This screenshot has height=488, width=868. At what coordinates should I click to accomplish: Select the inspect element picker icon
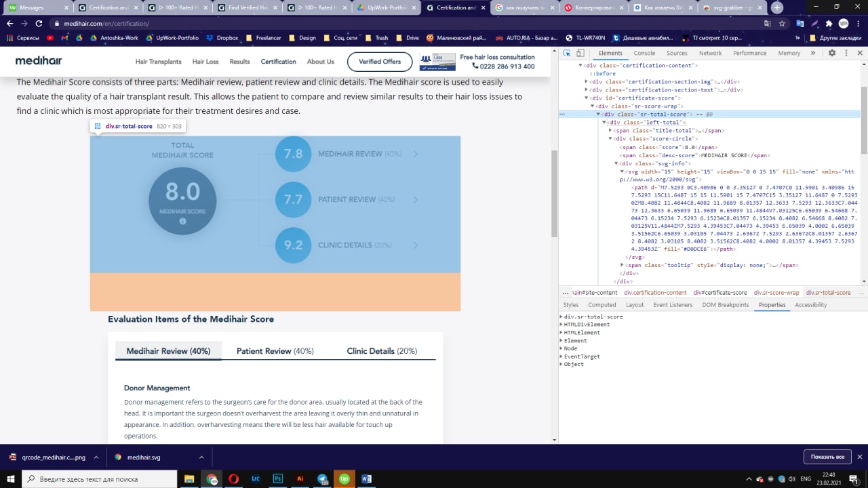[568, 53]
